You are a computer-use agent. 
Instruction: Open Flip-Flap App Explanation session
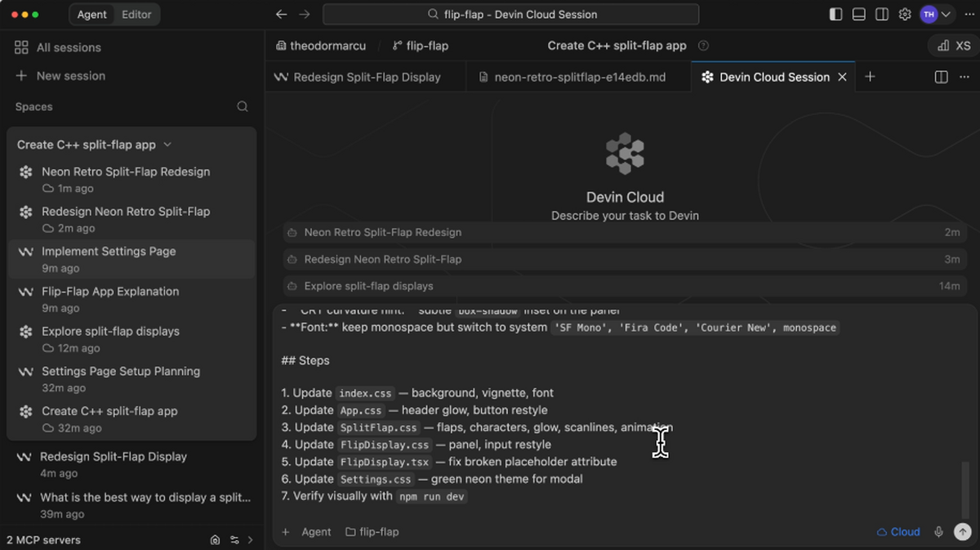131,299
